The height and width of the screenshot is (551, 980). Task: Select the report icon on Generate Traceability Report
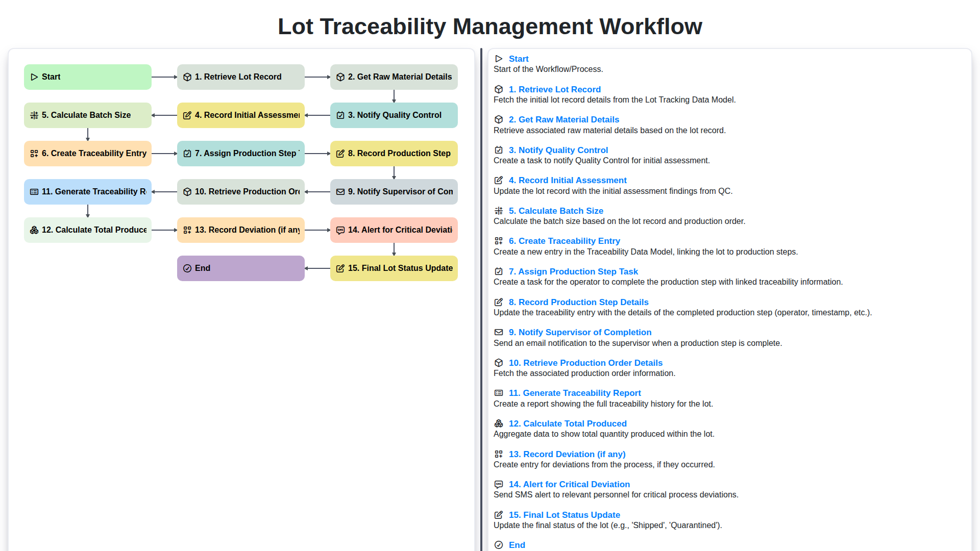[34, 191]
